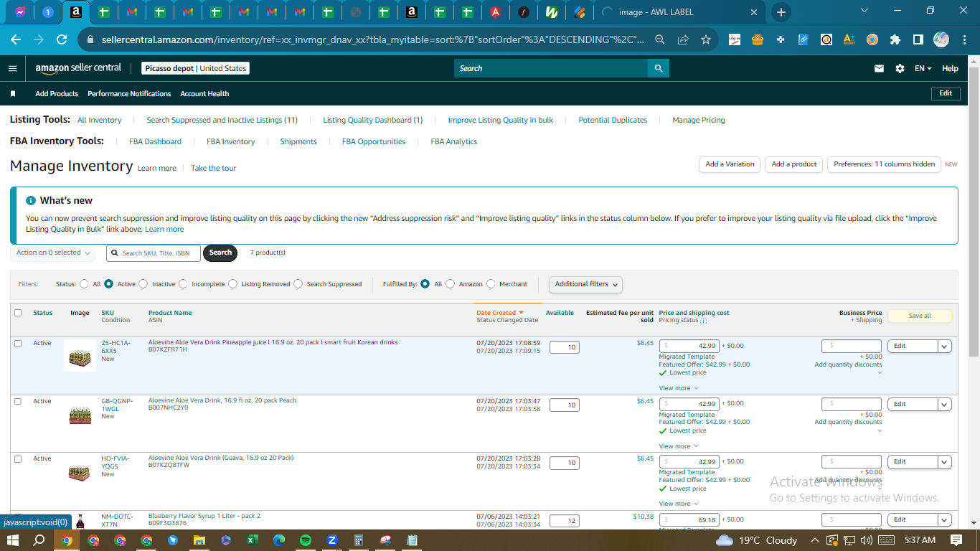This screenshot has height=551, width=980.
Task: Select the Listing Removed radio button
Action: pos(233,284)
